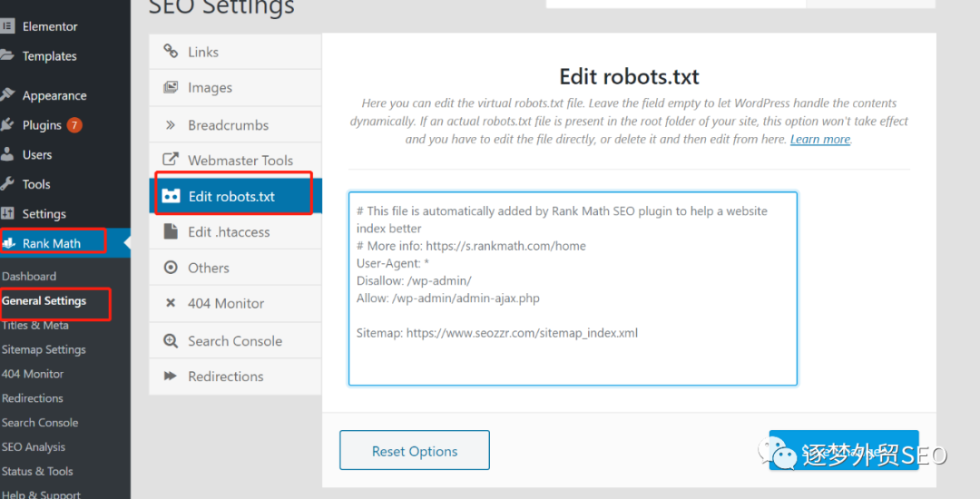
Task: Open the Others settings tab
Action: coord(236,268)
